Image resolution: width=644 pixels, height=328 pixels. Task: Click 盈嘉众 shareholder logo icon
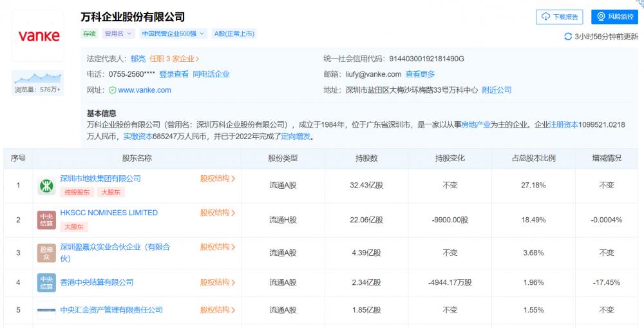coord(46,253)
